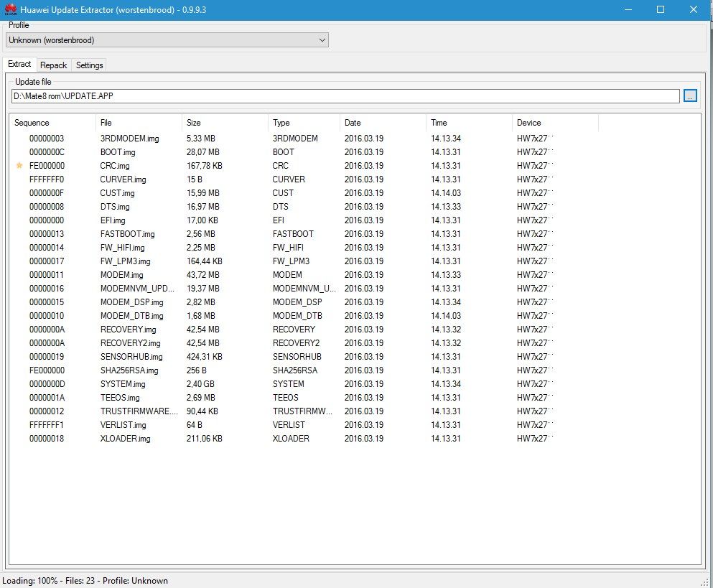This screenshot has width=713, height=588.
Task: Click sequence value FFFFFFF1
Action: pos(47,425)
